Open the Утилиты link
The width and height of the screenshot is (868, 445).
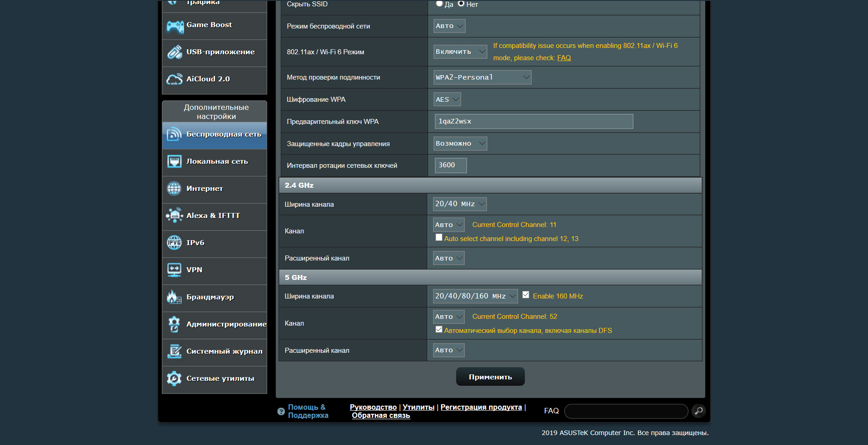(419, 407)
